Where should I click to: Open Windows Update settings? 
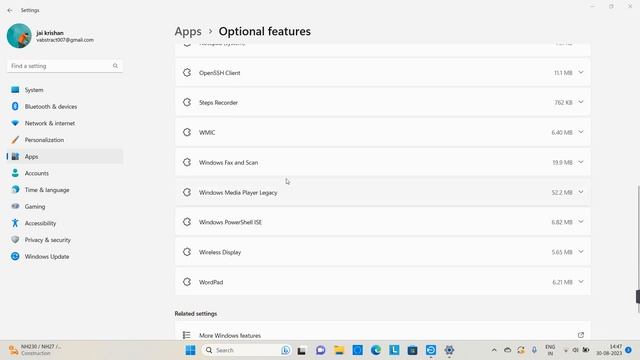[x=65, y=257]
